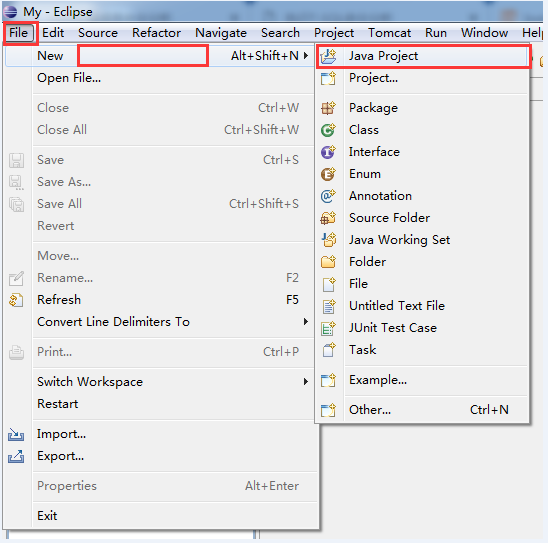The width and height of the screenshot is (548, 543).
Task: Select the JUnit Test Case icon
Action: pyautogui.click(x=328, y=328)
